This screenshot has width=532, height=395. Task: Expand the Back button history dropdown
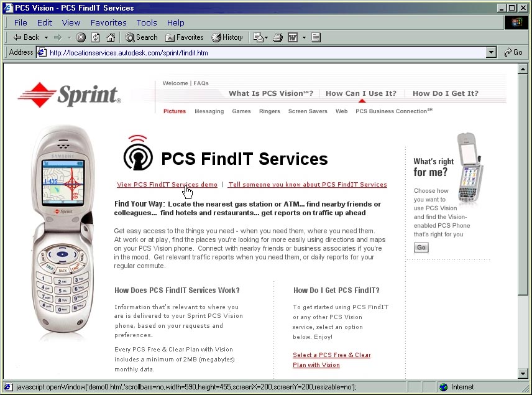[x=46, y=37]
